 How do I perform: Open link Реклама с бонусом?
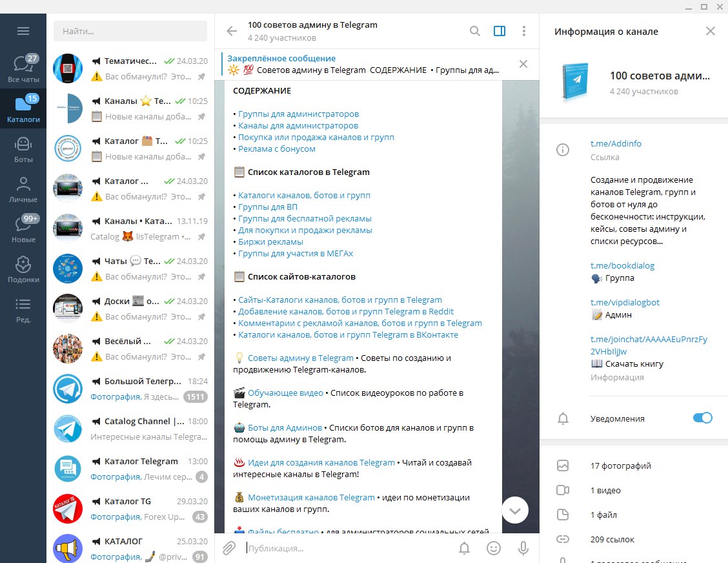[x=277, y=148]
